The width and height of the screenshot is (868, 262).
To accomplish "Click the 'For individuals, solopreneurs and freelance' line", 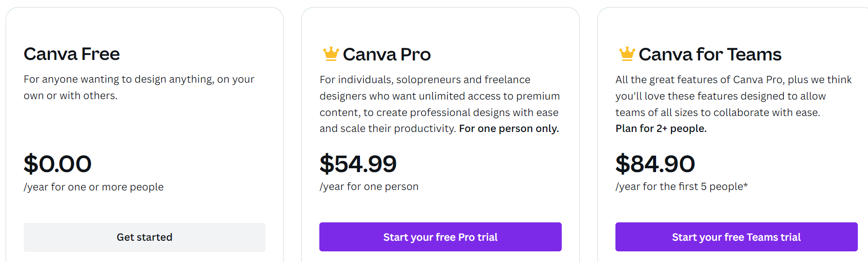I will (425, 80).
